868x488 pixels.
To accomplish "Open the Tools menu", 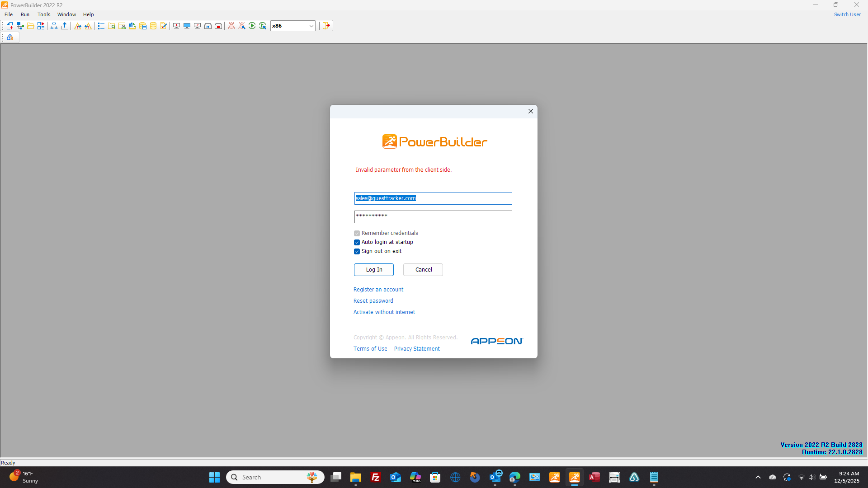I will [x=43, y=14].
